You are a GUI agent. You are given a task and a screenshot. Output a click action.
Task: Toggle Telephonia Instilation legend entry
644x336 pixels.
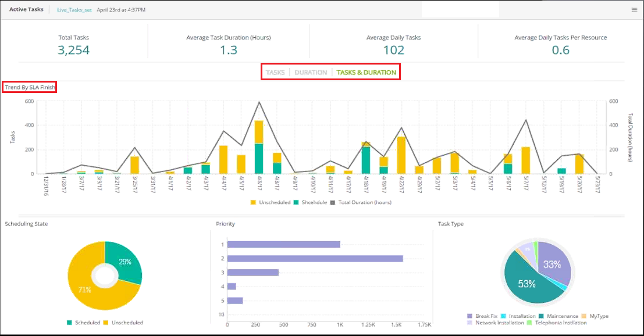point(557,323)
